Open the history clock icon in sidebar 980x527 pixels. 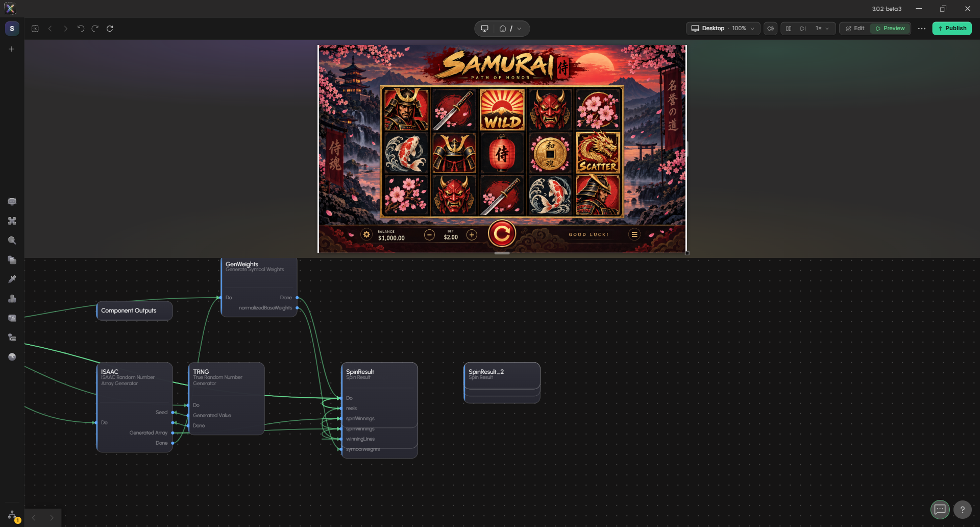(x=12, y=357)
